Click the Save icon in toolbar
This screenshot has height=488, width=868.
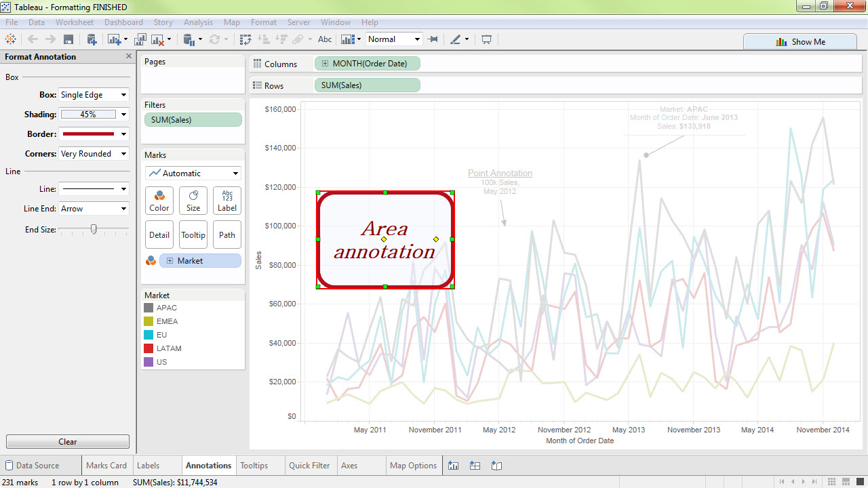[68, 39]
